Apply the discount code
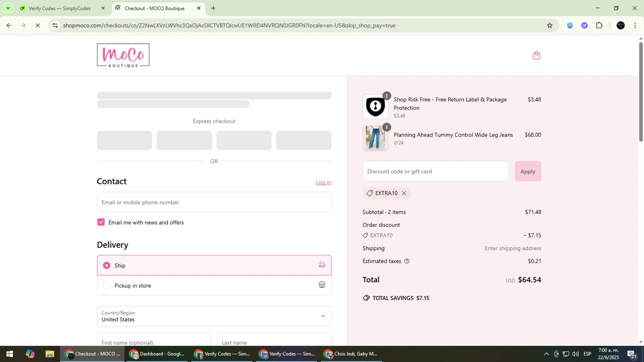 [x=528, y=171]
